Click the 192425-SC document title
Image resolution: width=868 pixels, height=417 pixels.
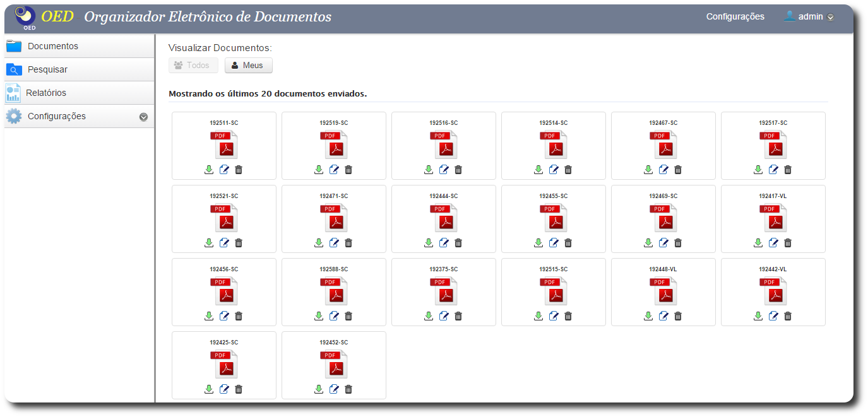pyautogui.click(x=224, y=343)
